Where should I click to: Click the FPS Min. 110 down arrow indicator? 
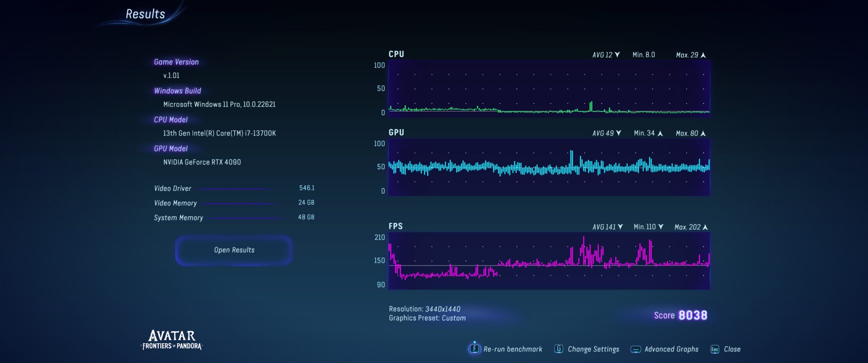click(661, 227)
